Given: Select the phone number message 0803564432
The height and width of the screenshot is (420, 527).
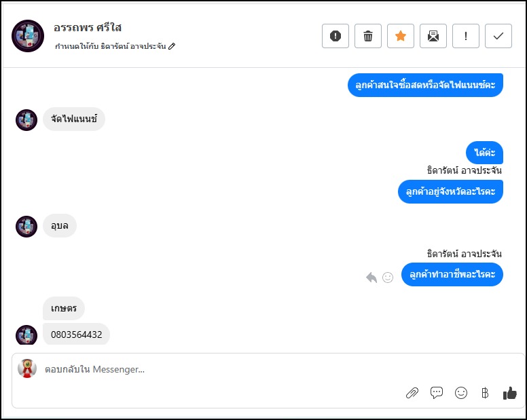Looking at the screenshot, I should click(76, 334).
